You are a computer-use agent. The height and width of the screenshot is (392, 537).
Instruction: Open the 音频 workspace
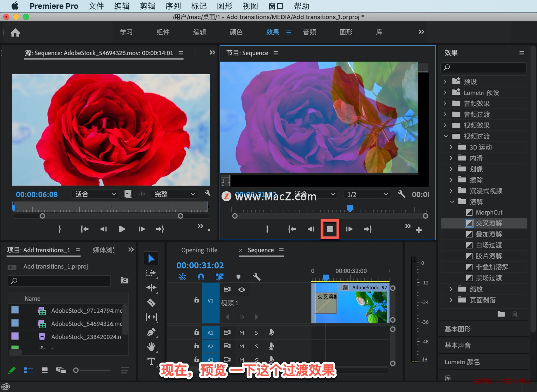pyautogui.click(x=309, y=32)
